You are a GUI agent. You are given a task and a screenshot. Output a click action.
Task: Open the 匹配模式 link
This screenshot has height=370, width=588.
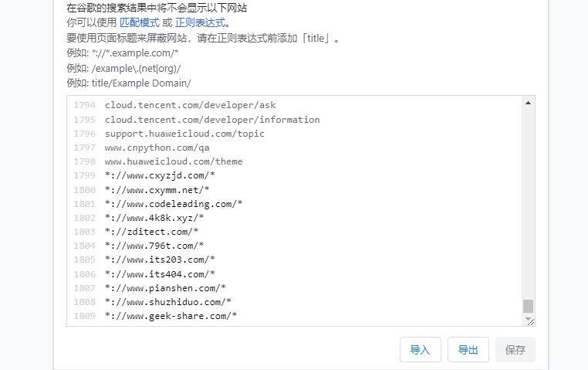139,23
